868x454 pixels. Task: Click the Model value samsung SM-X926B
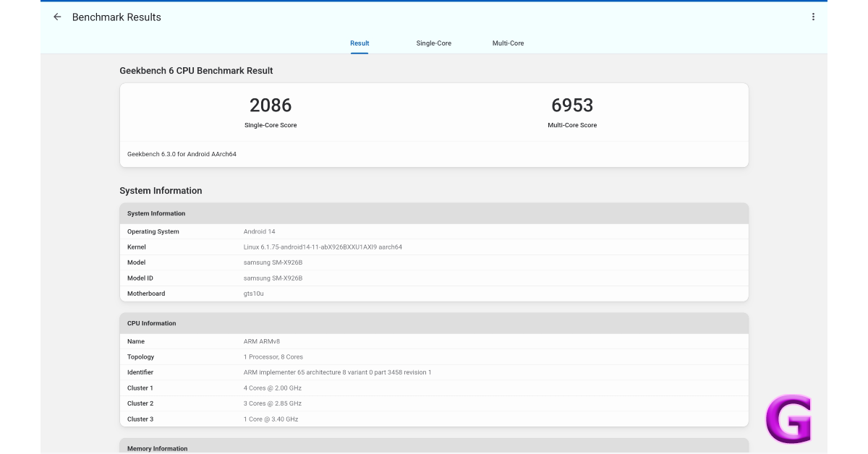click(x=273, y=262)
